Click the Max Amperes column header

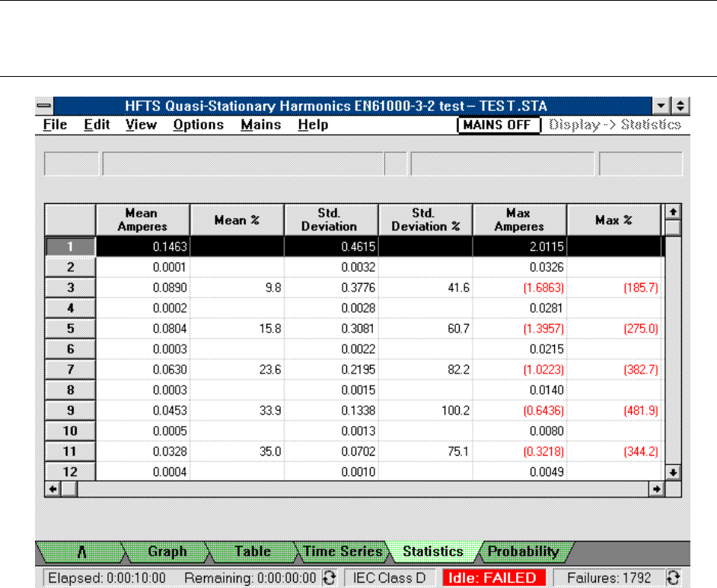519,220
